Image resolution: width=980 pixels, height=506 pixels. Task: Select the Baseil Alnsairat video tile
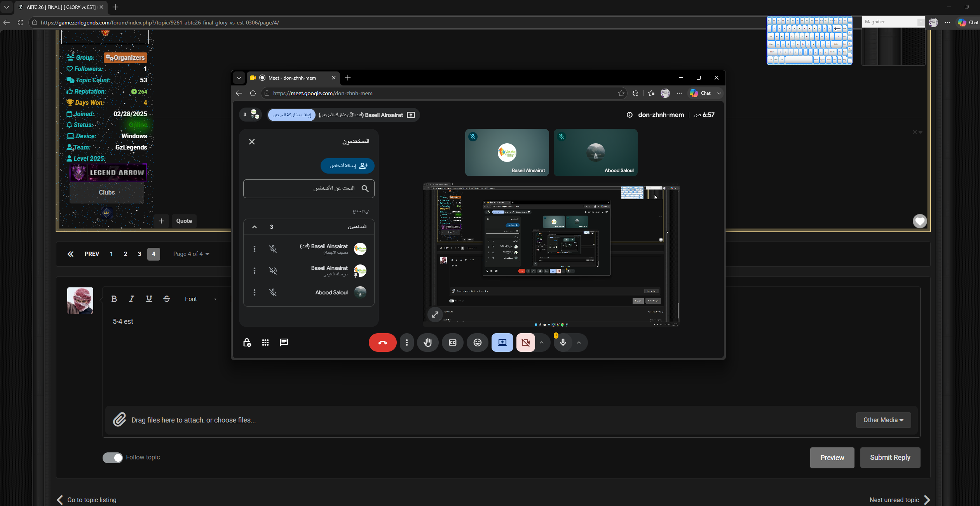coord(507,153)
